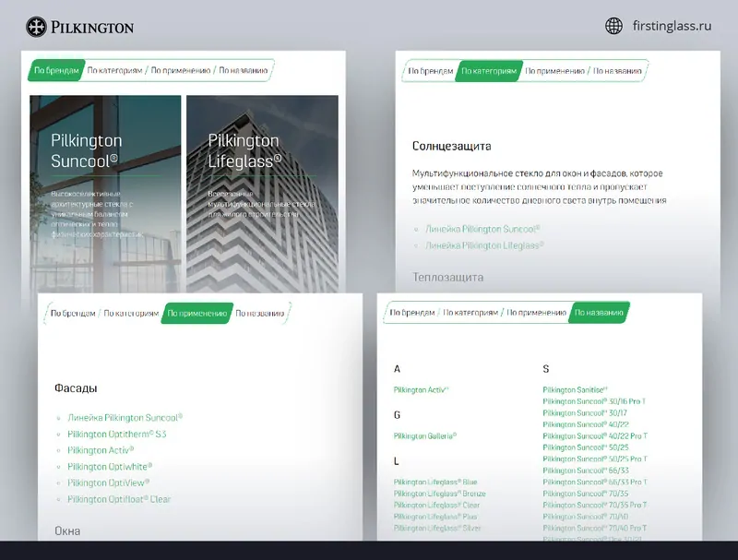Open Pilkington Optitherm S3 link

[x=117, y=434]
